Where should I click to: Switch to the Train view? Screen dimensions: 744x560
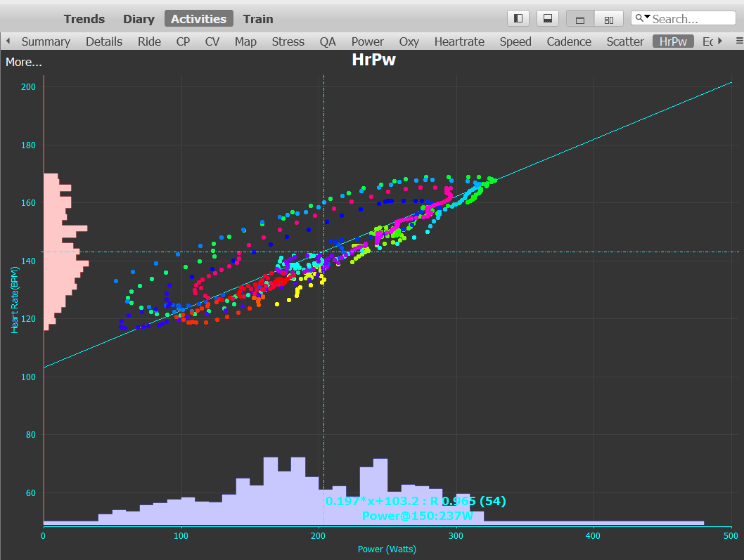pyautogui.click(x=258, y=19)
